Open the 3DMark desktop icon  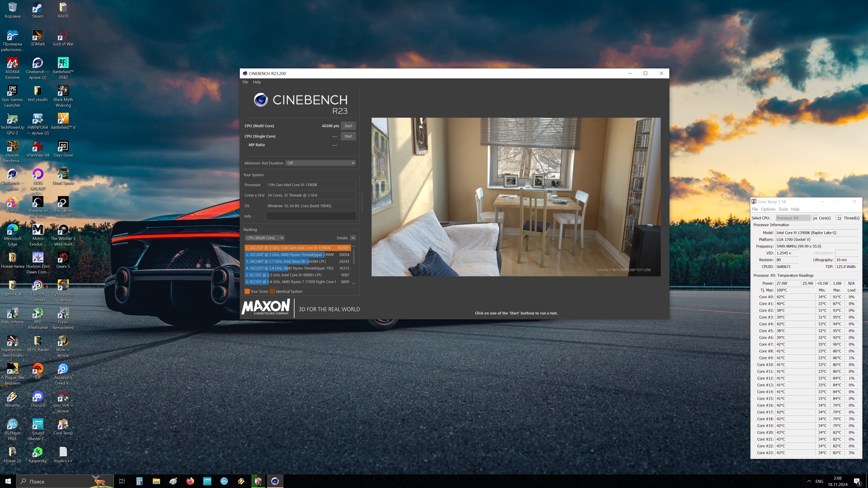click(x=37, y=35)
